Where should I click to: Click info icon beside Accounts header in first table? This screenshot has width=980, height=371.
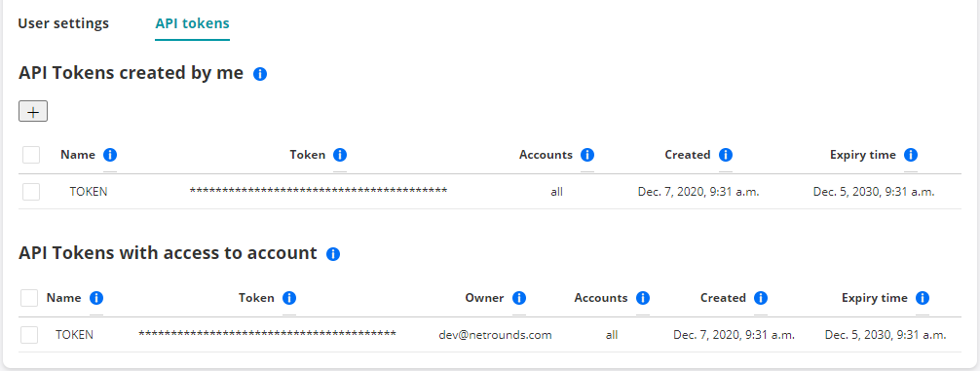pyautogui.click(x=586, y=155)
